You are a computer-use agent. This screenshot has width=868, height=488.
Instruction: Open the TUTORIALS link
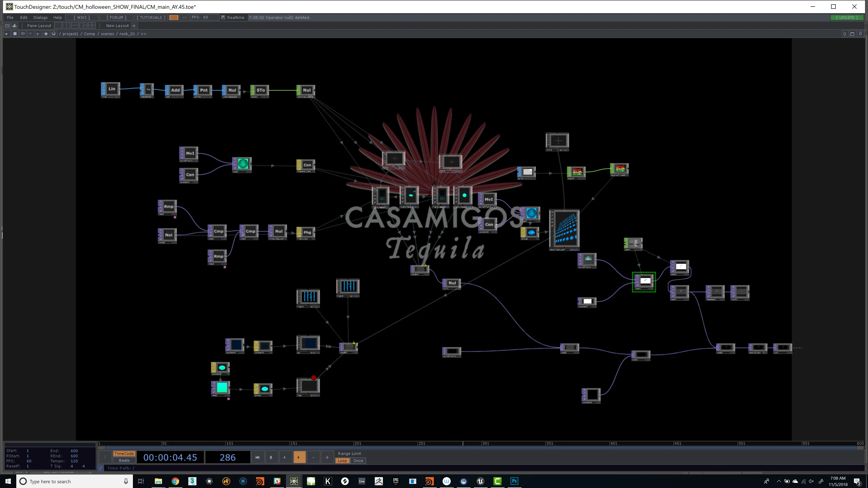click(x=151, y=18)
